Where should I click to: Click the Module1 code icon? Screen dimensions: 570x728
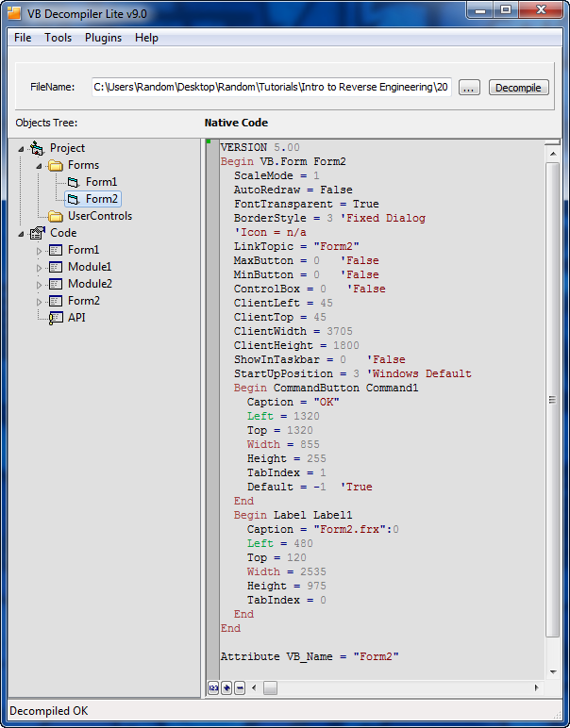[56, 268]
